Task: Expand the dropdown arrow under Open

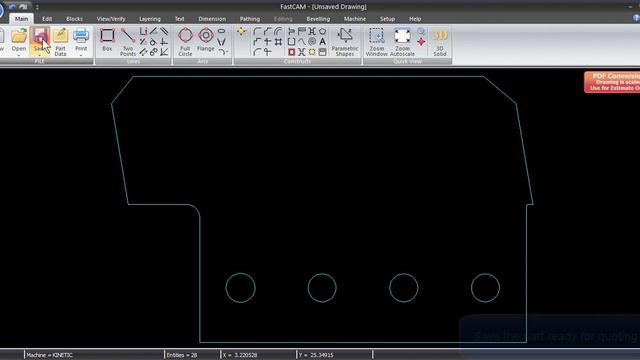Action: [19, 55]
